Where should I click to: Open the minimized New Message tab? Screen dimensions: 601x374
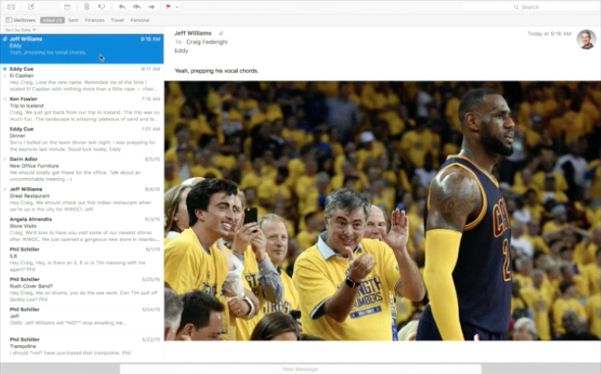(300, 369)
